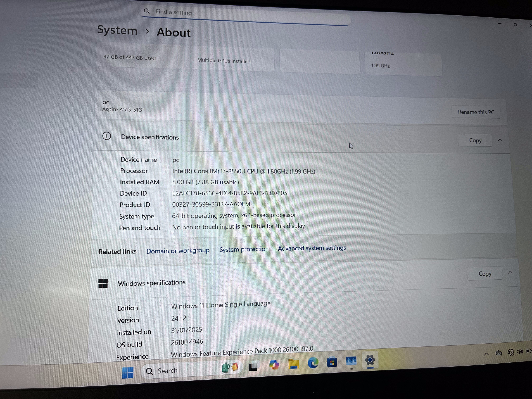This screenshot has width=532, height=399.
Task: Click the Device specifications info icon
Action: point(106,136)
